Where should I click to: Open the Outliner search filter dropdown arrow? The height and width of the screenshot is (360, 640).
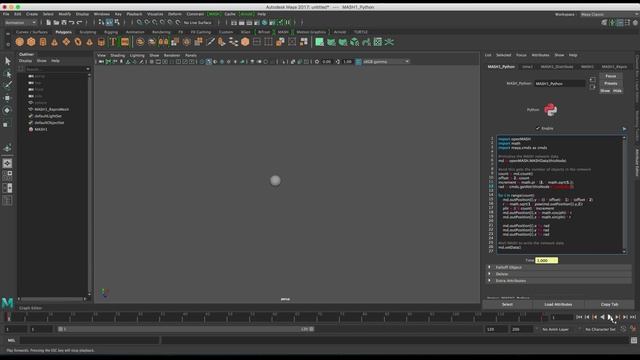click(x=88, y=69)
